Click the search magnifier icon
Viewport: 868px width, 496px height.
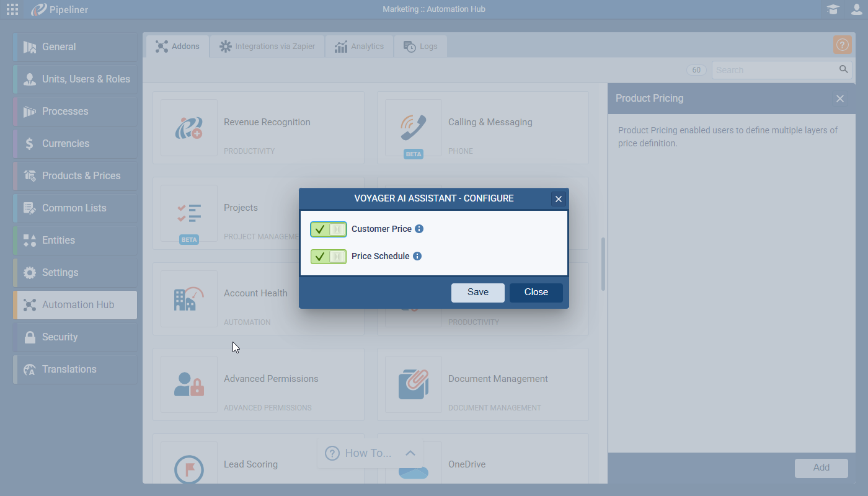(x=844, y=69)
